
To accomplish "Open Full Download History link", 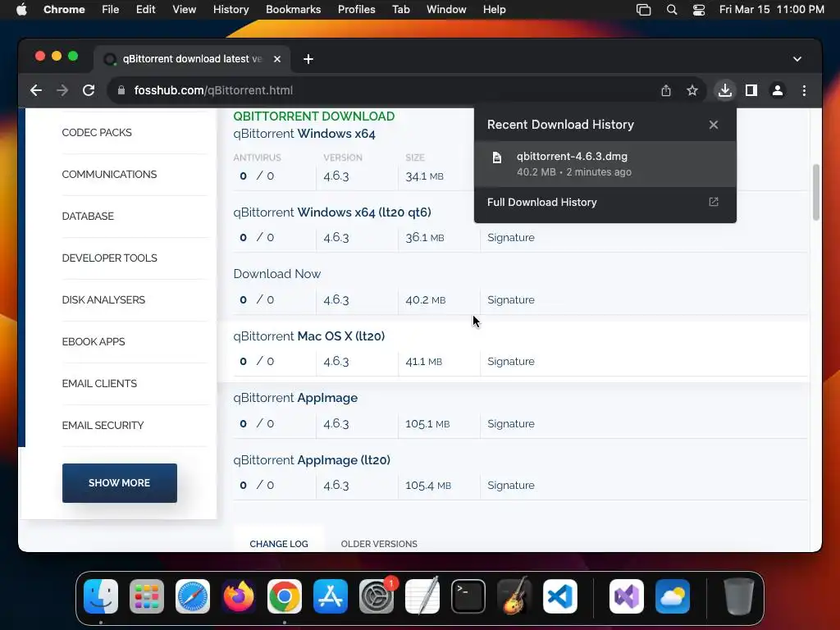I will point(541,202).
